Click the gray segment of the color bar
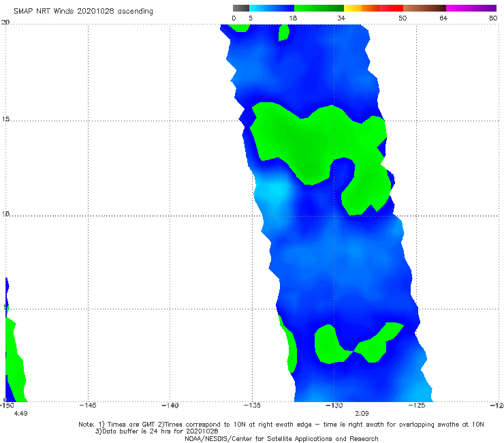 [x=241, y=8]
